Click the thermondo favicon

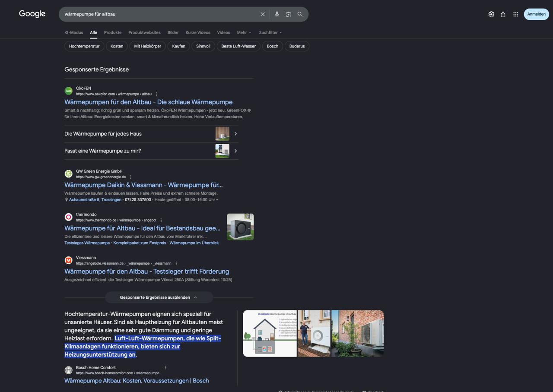[x=68, y=217]
